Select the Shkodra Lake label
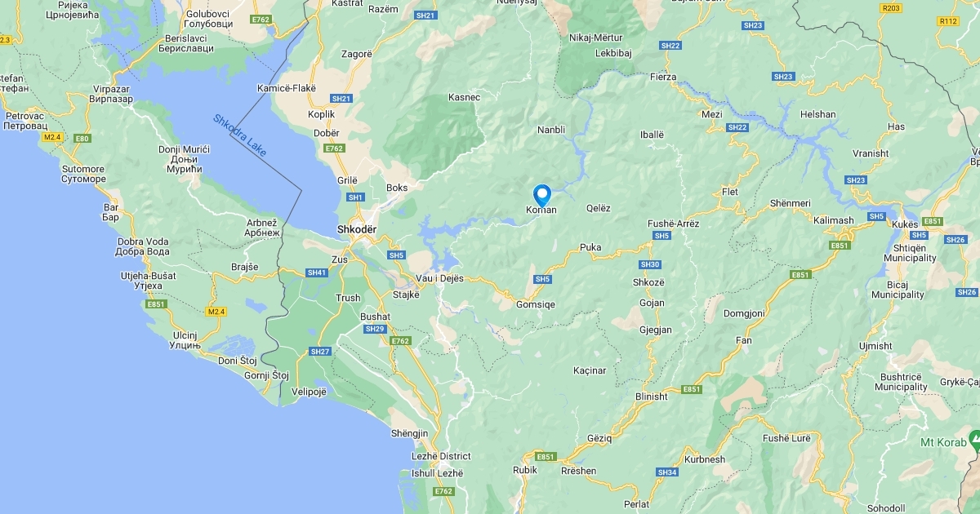 (239, 135)
